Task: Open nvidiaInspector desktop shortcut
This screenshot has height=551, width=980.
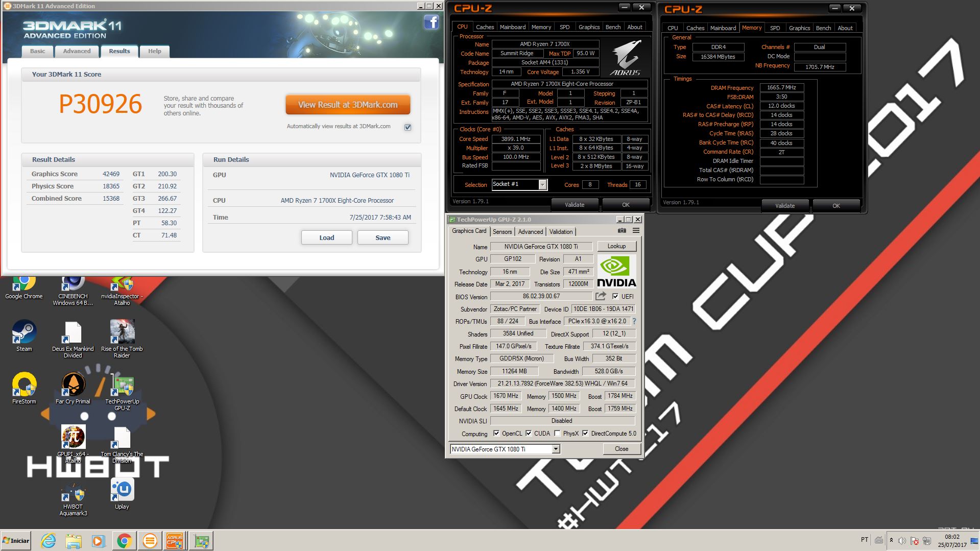Action: tap(122, 291)
